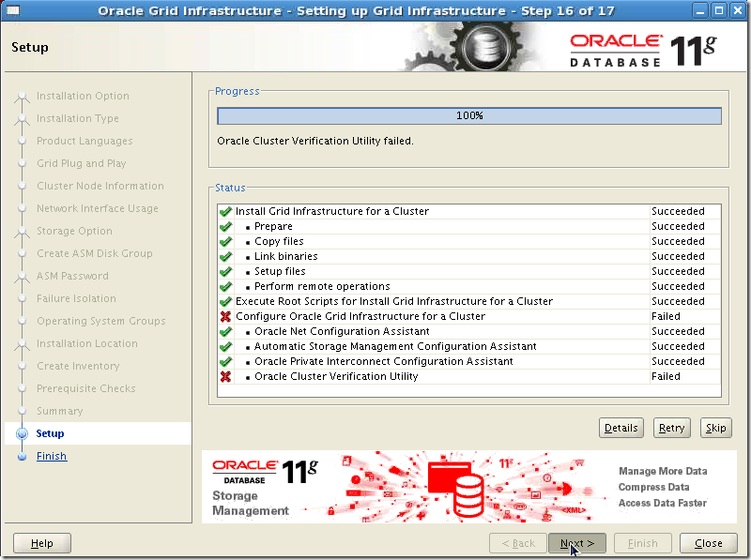Select Network Interface Usage step
751x560 pixels.
98,208
